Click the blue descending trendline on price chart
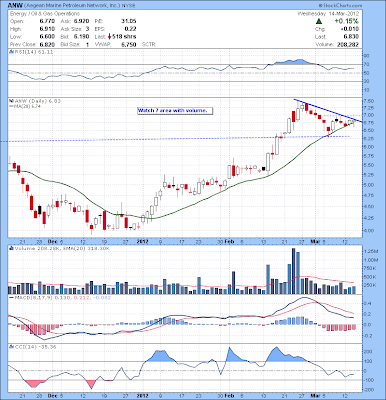Viewport: 386px width, 400px height. pos(327,111)
